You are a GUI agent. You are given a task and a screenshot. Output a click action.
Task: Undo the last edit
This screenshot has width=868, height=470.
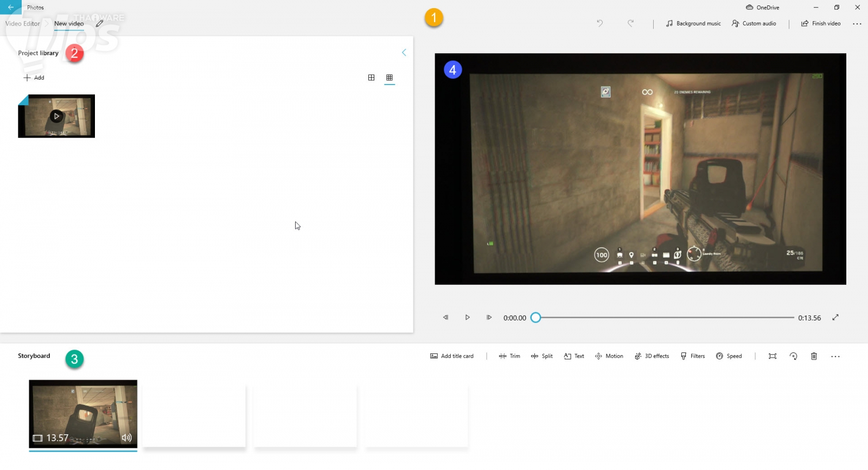click(599, 23)
